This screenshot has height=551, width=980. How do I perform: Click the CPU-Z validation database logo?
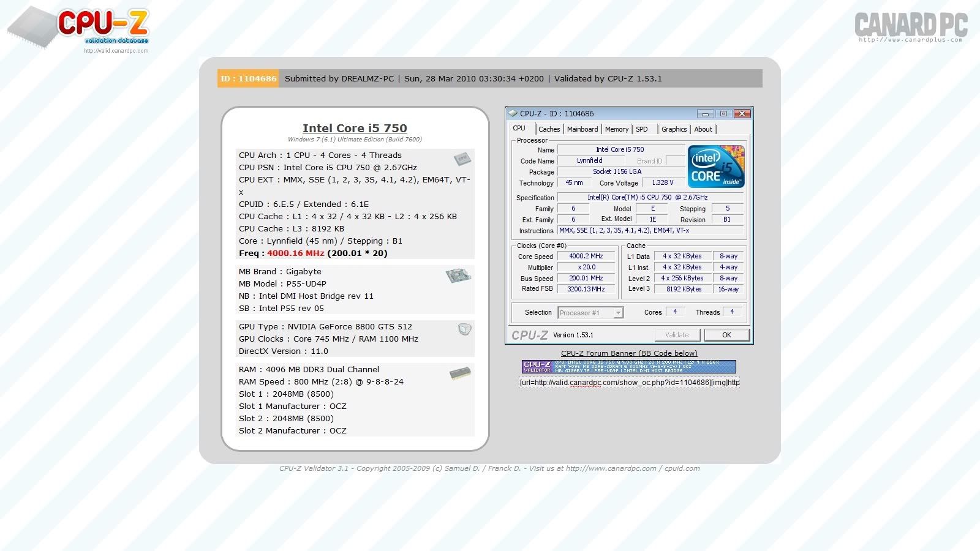pos(80,29)
